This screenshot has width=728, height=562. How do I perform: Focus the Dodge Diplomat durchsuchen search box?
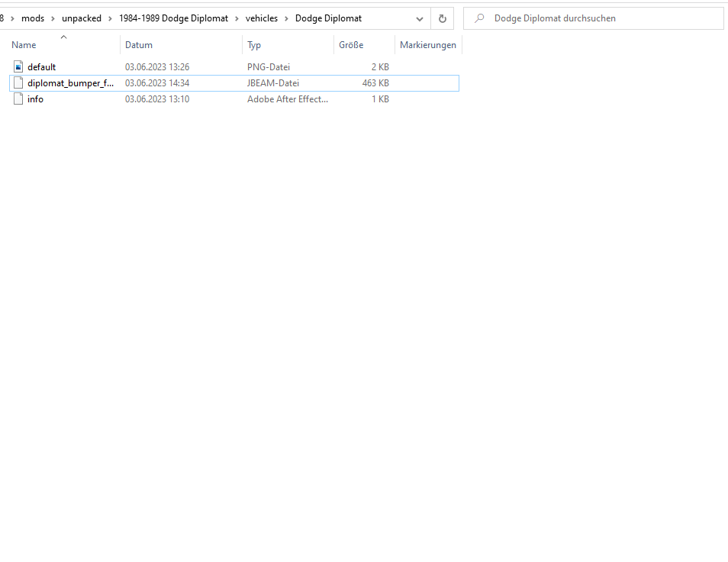click(594, 18)
